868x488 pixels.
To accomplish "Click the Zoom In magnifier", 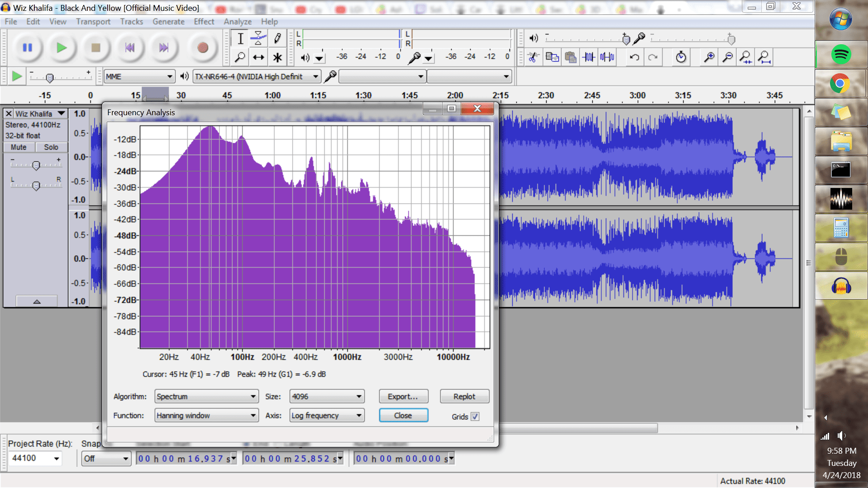I will (x=709, y=57).
